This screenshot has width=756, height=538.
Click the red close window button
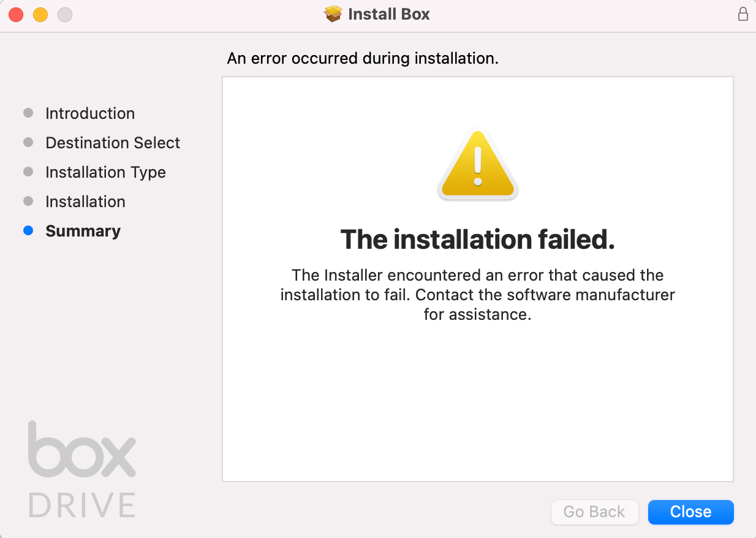point(16,15)
